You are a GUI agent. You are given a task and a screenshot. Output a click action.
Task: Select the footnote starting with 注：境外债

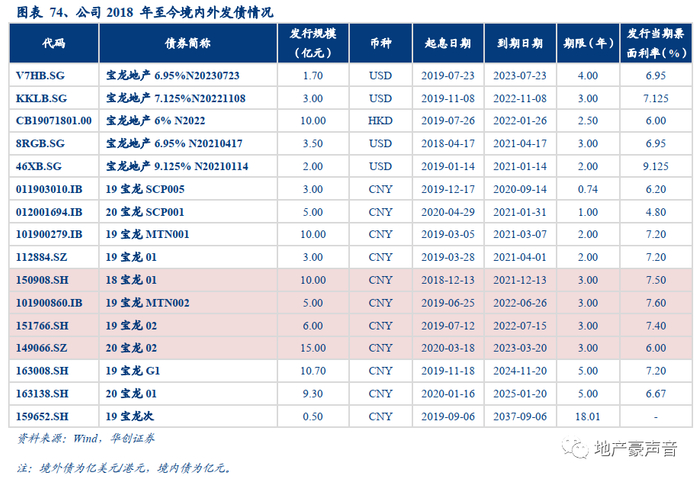(x=124, y=467)
